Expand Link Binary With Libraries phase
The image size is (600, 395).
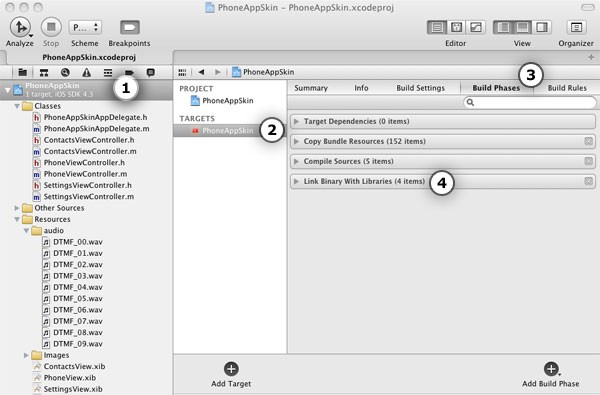point(296,181)
